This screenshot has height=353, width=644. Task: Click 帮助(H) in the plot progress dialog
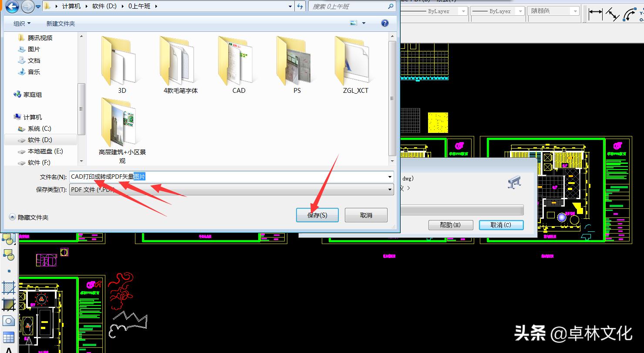[x=450, y=225]
